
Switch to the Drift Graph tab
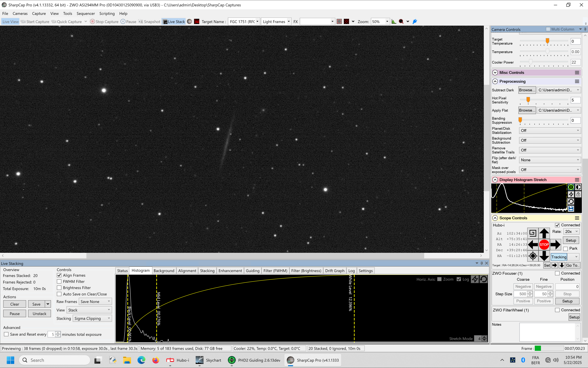click(335, 271)
